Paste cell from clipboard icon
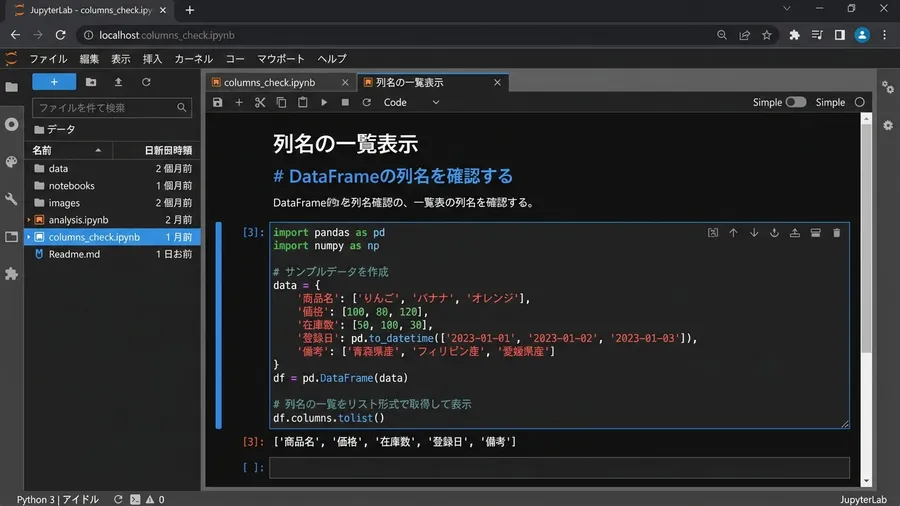Screen dimensions: 900x506 [302, 102]
